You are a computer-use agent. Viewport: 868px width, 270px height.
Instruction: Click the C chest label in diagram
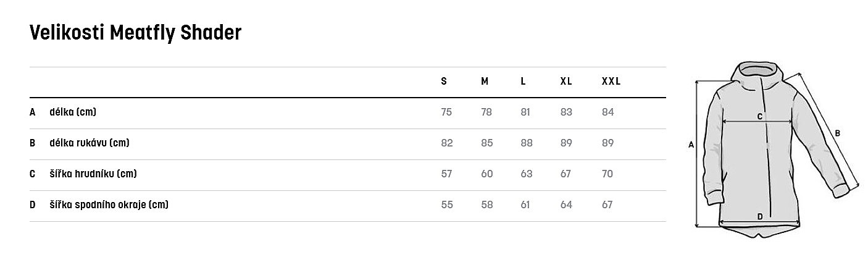760,116
